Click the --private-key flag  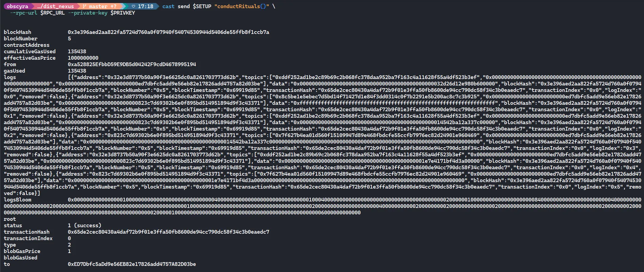coord(88,13)
